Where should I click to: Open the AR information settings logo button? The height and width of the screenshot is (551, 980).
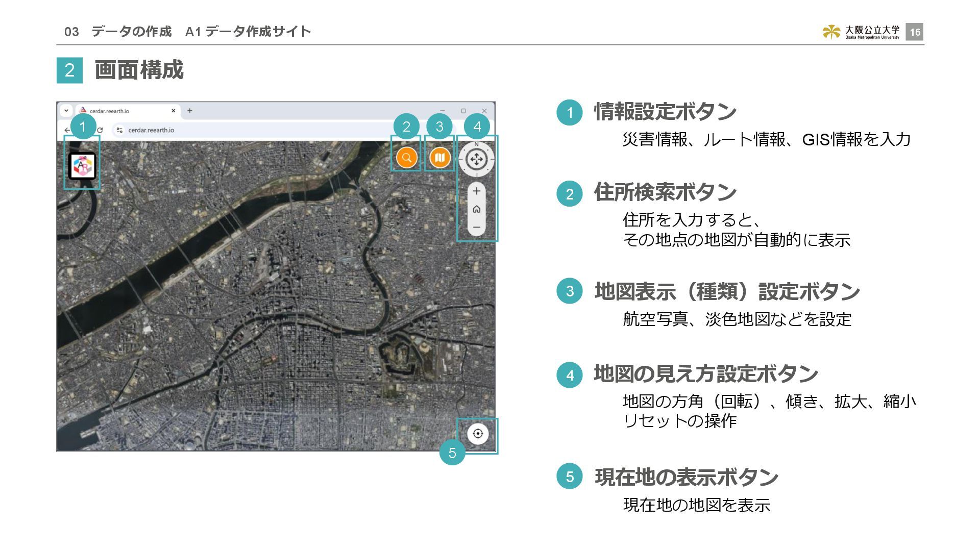pos(82,166)
